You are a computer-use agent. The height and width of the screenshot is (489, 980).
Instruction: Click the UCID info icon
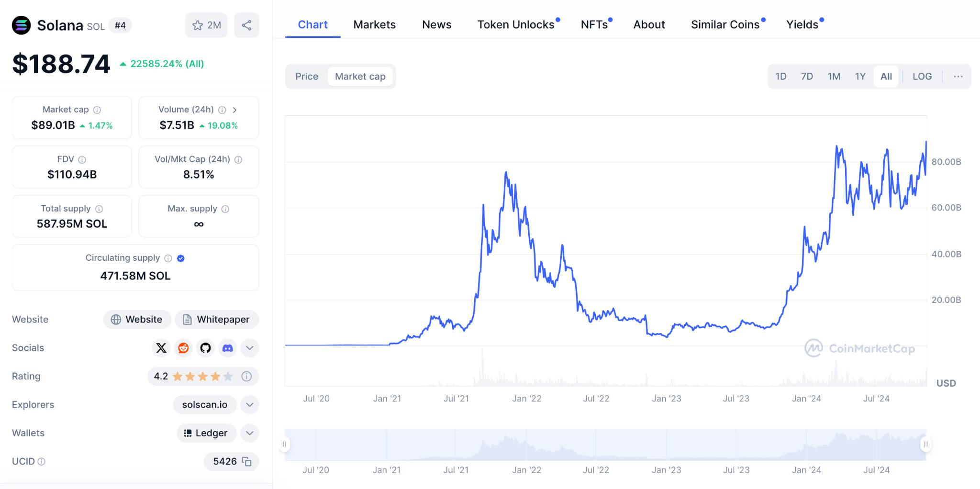click(x=42, y=462)
